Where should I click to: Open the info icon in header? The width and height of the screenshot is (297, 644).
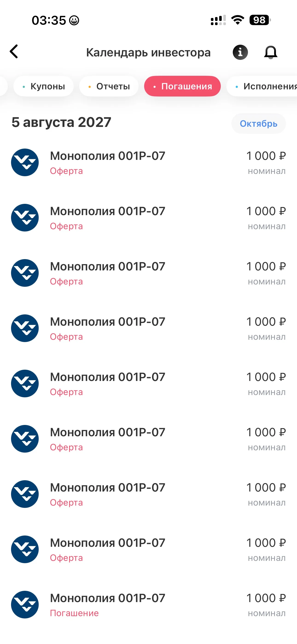(x=240, y=52)
